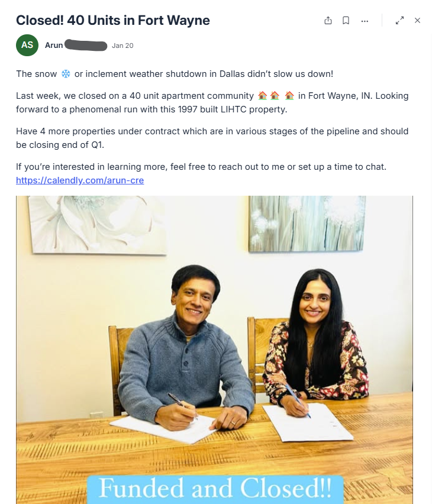
Task: Click the Jan 20 post date
Action: (x=122, y=46)
